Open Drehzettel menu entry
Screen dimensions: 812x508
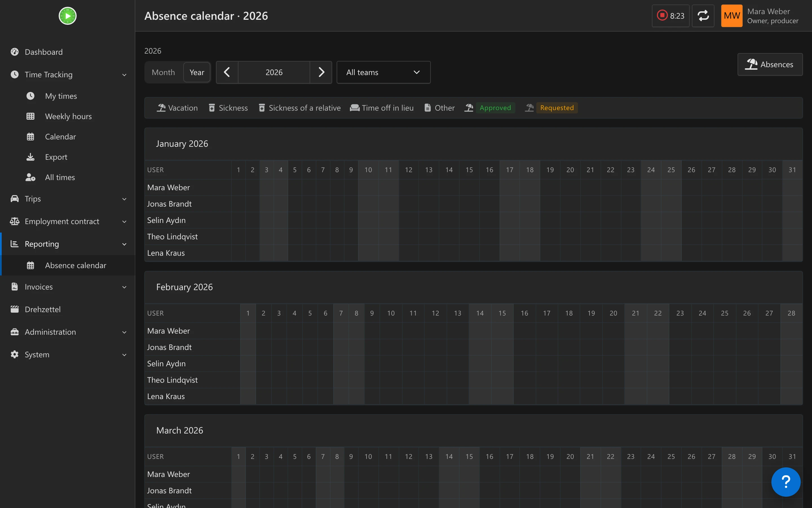coord(67,309)
